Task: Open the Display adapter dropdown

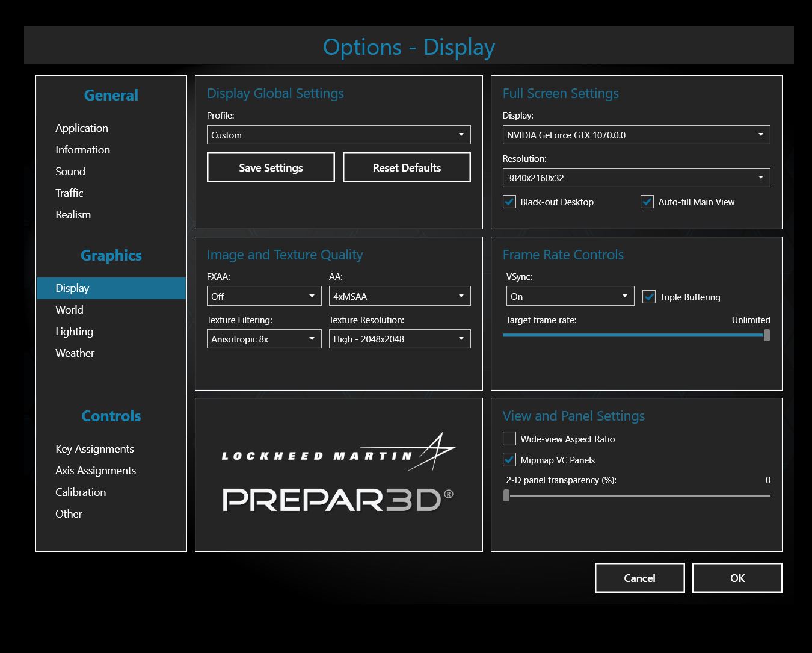Action: tap(636, 135)
